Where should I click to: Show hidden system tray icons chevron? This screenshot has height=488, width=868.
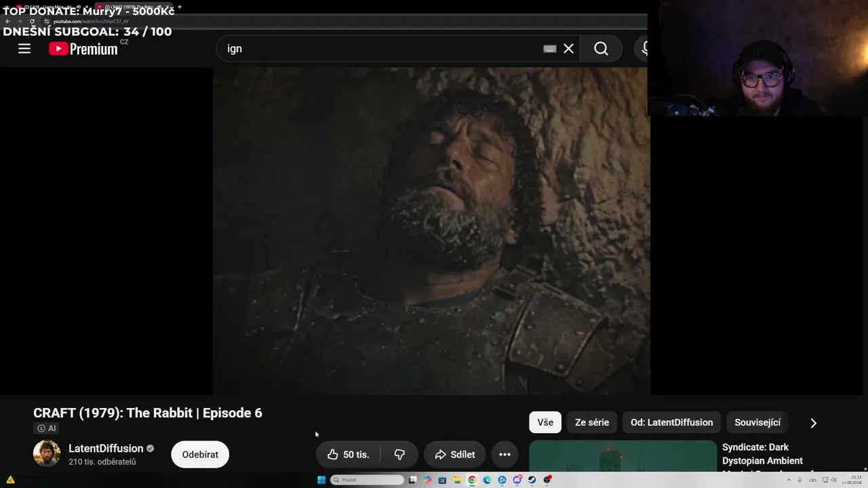point(789,480)
